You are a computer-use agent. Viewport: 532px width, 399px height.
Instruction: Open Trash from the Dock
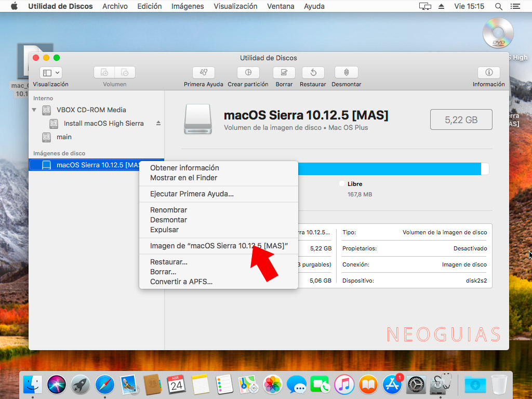(499, 385)
